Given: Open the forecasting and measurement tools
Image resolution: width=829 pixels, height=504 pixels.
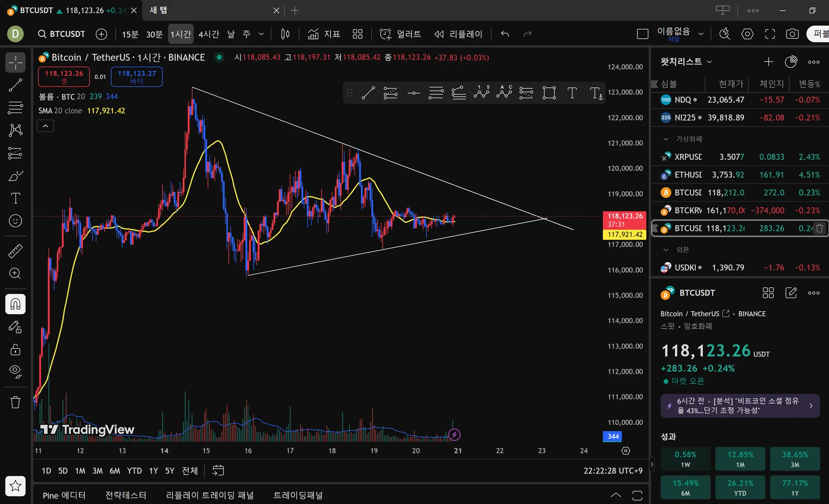Looking at the screenshot, I should coord(15,153).
